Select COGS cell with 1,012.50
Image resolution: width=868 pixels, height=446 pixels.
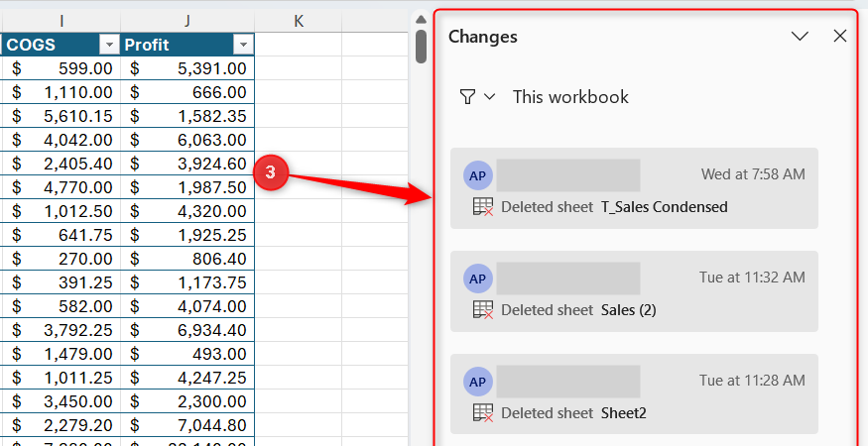[x=61, y=211]
